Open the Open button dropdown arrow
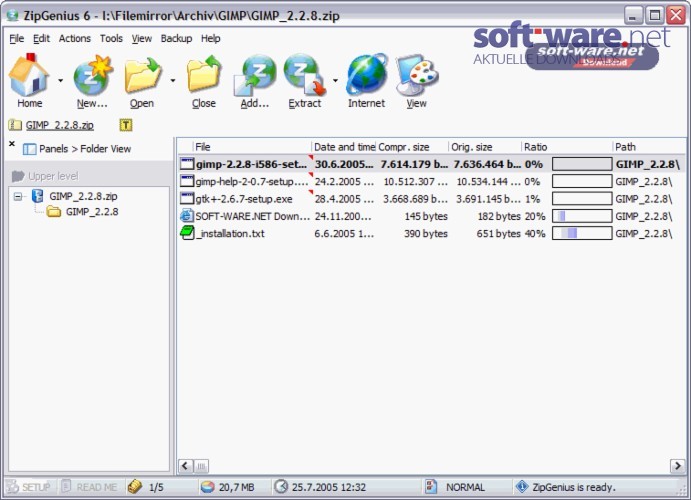This screenshot has height=500, width=691. point(173,81)
